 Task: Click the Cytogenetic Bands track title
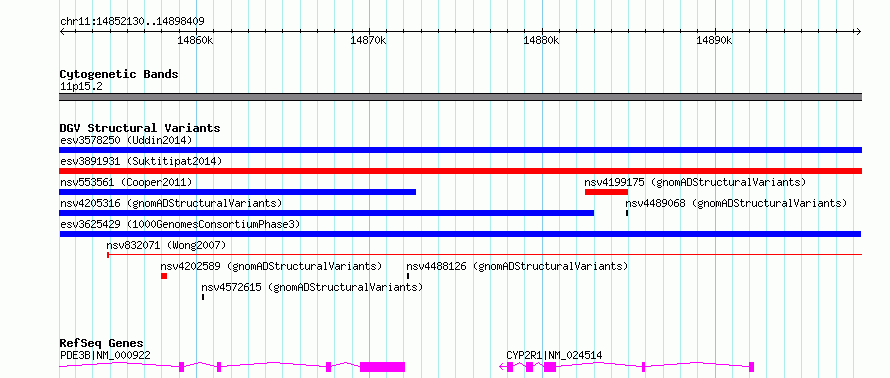tap(119, 74)
